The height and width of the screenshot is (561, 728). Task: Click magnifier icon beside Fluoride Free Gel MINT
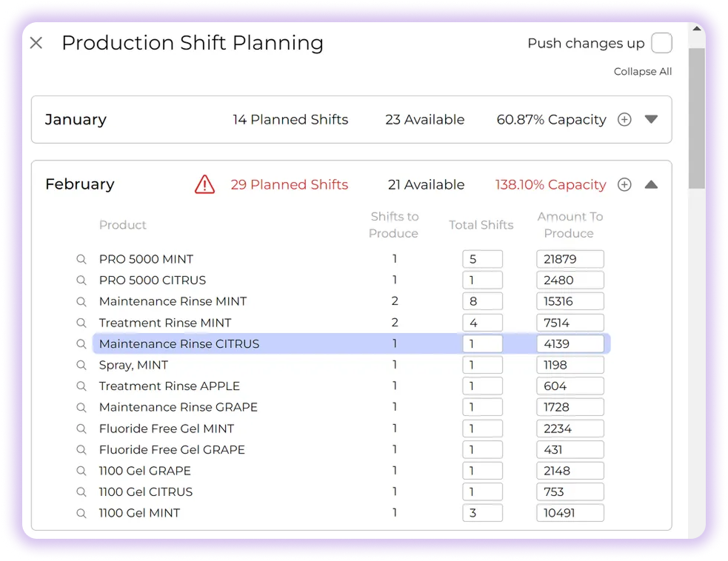(x=81, y=429)
